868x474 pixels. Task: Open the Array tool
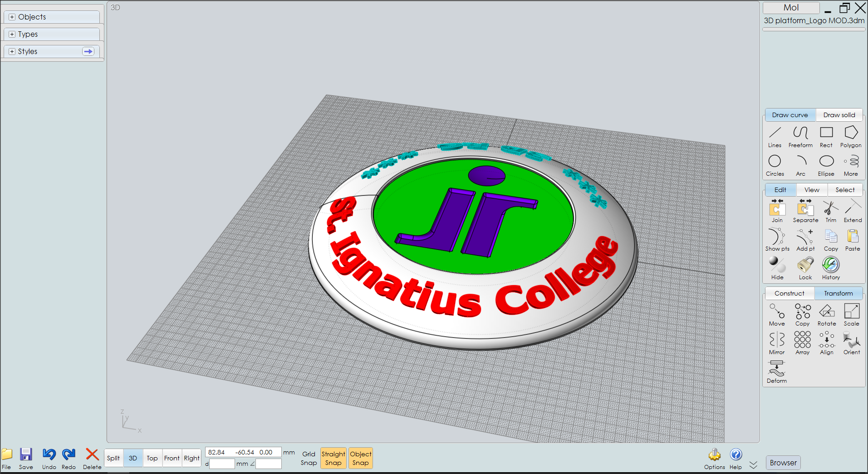[802, 343]
